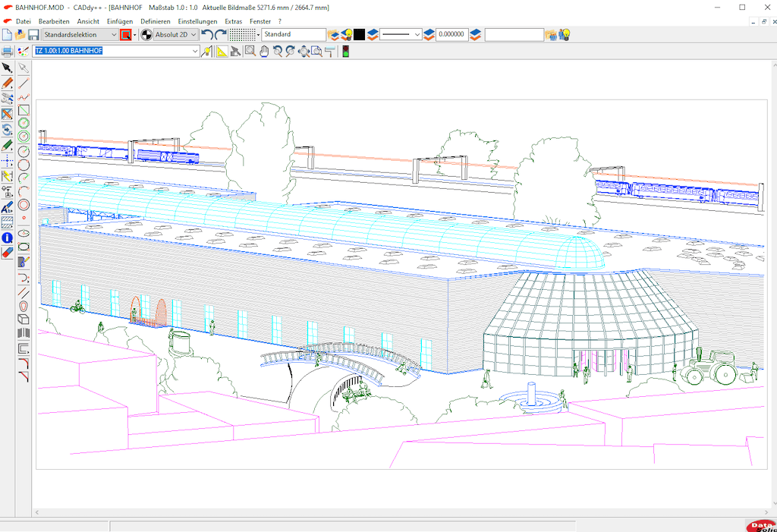Open the Bearbeiten menu
Viewport: 777px width, 532px height.
coord(54,21)
